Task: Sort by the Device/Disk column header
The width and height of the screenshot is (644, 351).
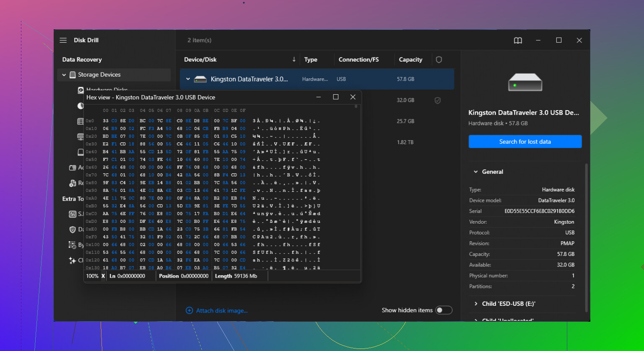Action: point(200,59)
